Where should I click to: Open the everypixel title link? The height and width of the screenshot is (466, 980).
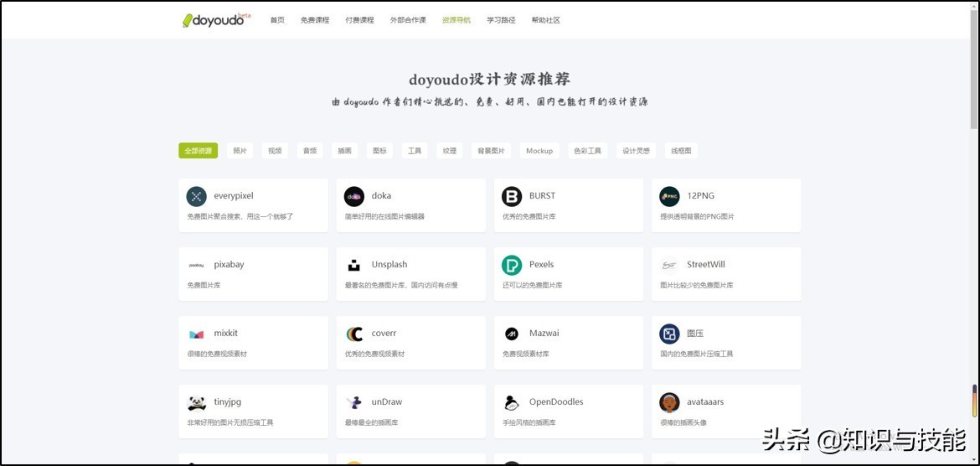(234, 196)
